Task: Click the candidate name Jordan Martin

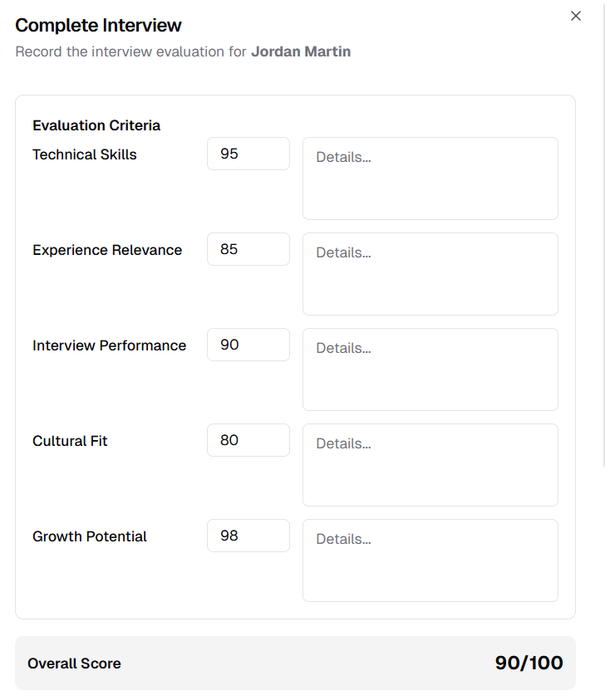Action: coord(301,51)
